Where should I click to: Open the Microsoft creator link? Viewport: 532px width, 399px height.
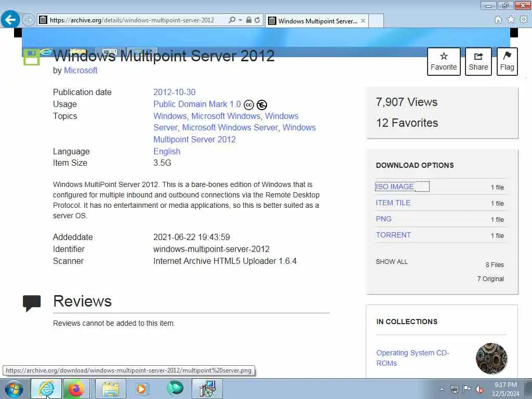point(81,70)
